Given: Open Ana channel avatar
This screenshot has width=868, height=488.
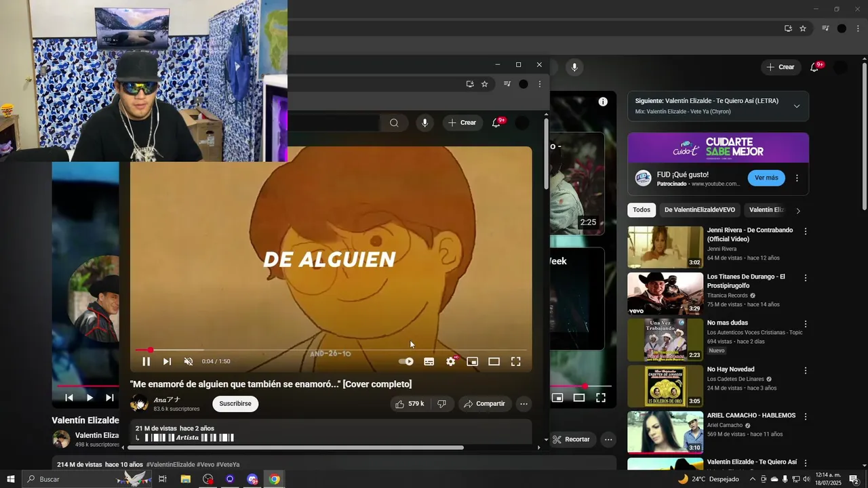Looking at the screenshot, I should click(x=139, y=404).
